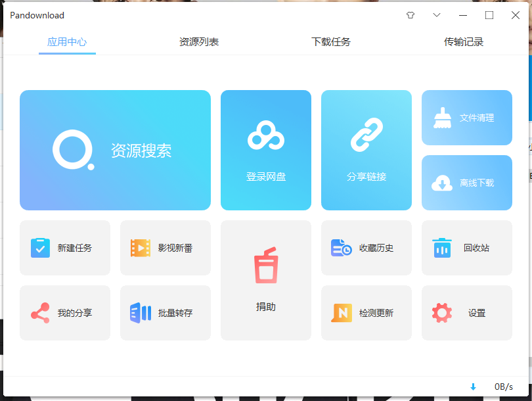Run 检测更新 to check for updates
This screenshot has width=532, height=401.
(366, 313)
